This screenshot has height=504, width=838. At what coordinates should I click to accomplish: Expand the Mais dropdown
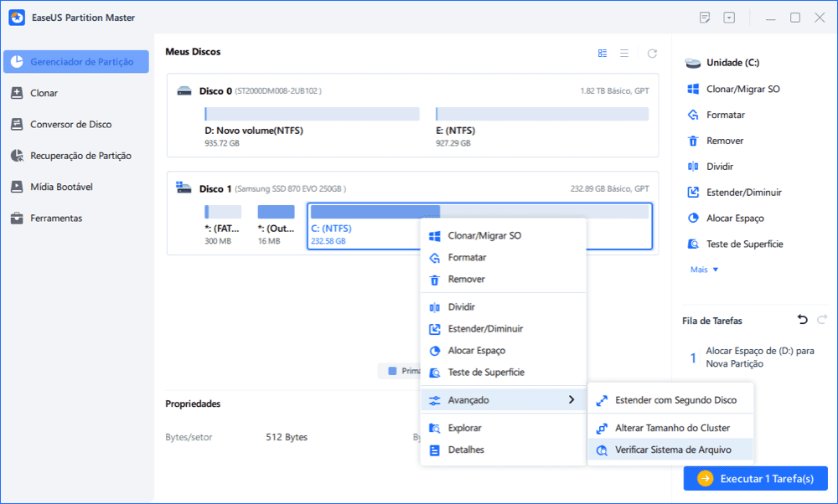(704, 270)
